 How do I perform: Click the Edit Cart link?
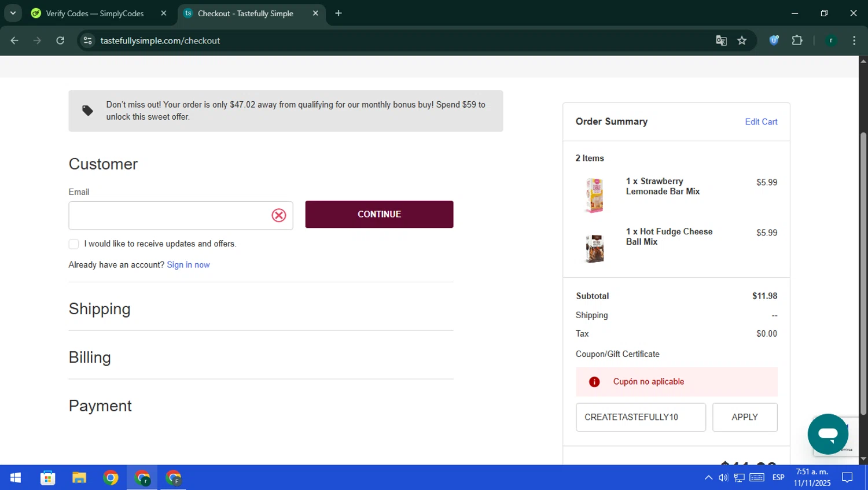point(761,121)
